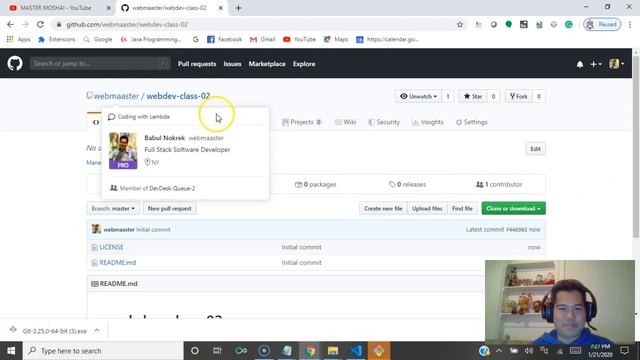Viewport: 640px width, 360px height.
Task: Open the LICENSE file
Action: [111, 247]
